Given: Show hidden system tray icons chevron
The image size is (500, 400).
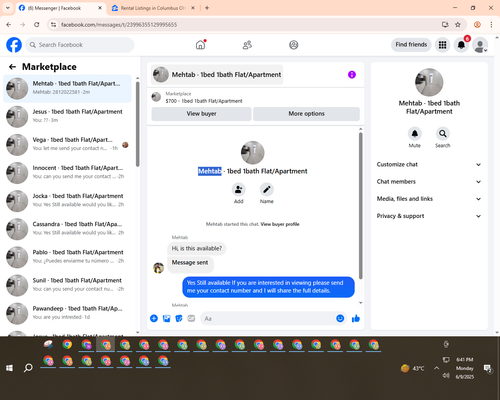Looking at the screenshot, I should coord(436,368).
